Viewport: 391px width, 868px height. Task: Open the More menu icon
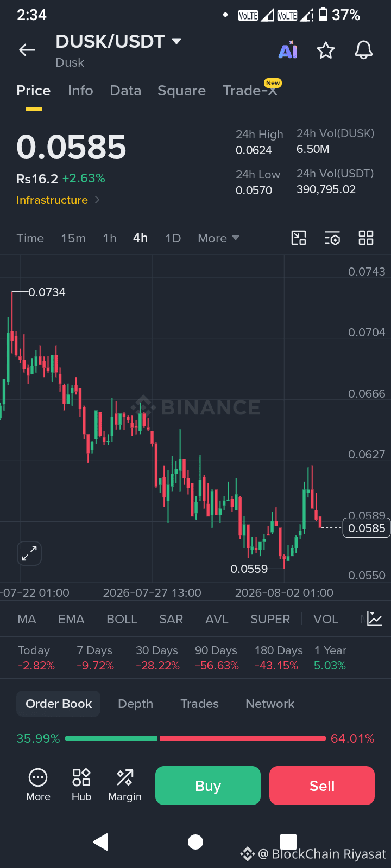[x=38, y=785]
